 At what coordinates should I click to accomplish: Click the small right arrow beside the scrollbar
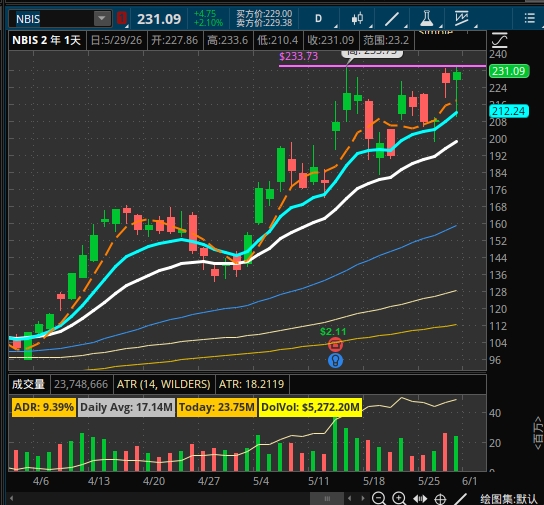[x=363, y=498]
